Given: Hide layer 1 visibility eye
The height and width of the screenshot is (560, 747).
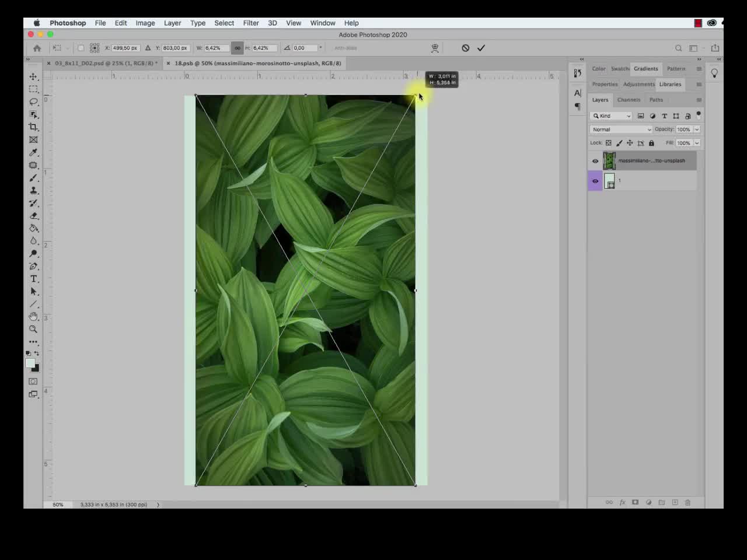Looking at the screenshot, I should (x=595, y=181).
